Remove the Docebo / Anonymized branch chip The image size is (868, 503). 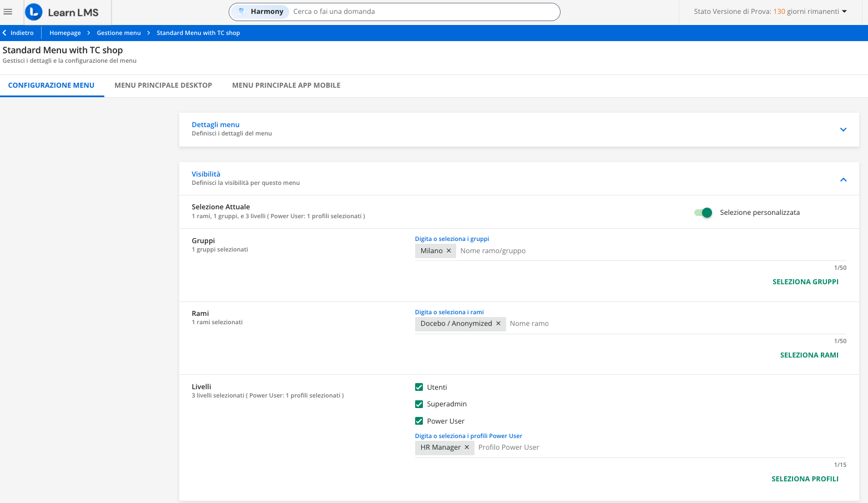coord(498,324)
